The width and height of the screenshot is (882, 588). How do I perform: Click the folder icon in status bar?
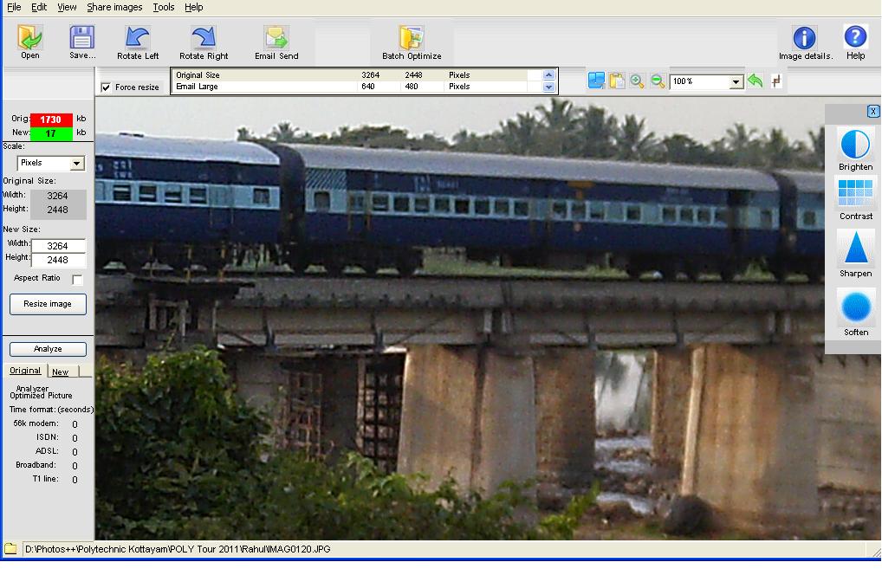coord(10,549)
